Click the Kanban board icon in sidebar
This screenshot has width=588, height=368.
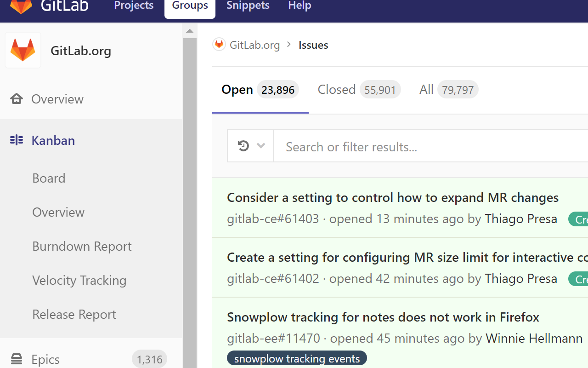point(17,140)
